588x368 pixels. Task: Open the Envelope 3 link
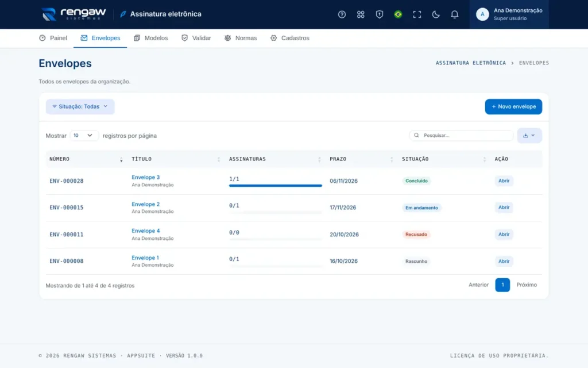(x=145, y=177)
